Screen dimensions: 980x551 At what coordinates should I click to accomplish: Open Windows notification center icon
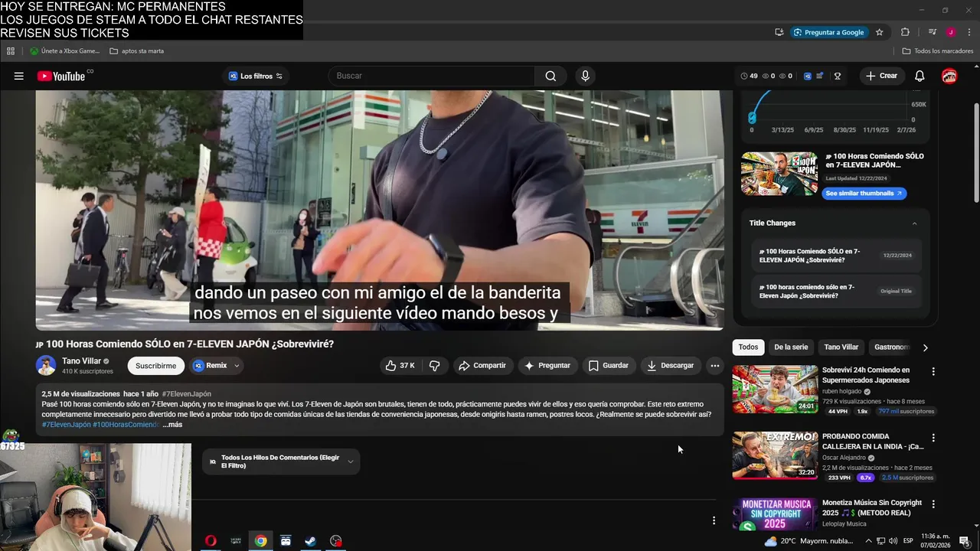pos(965,541)
